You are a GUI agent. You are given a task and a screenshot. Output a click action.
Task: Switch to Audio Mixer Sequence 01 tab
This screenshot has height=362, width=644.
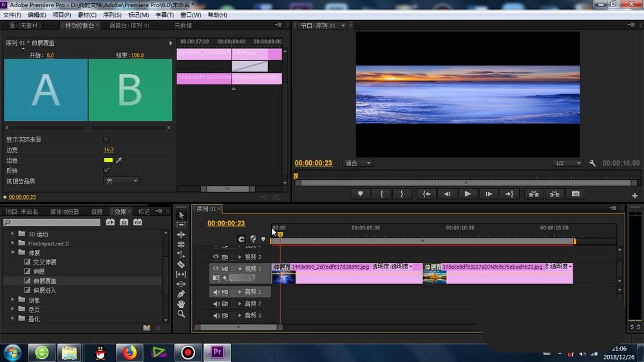[129, 26]
